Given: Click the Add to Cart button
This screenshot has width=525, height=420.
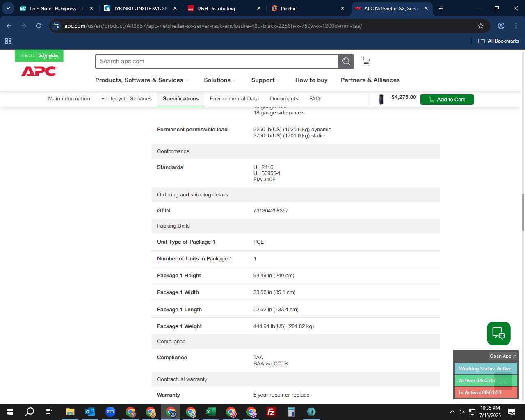Looking at the screenshot, I should point(447,99).
